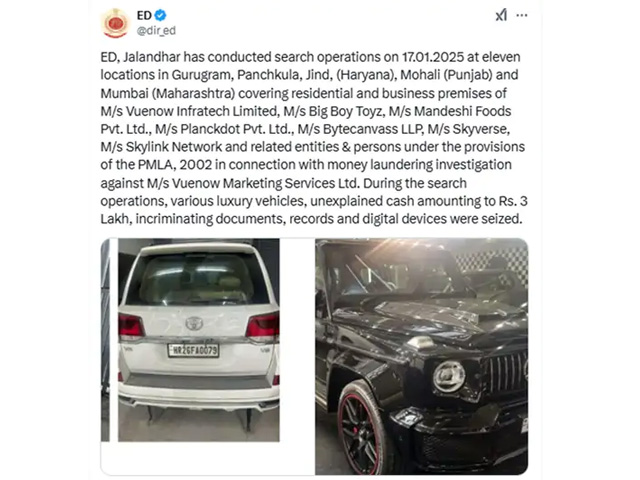The image size is (640, 480).
Task: Open the Grok explain icon
Action: point(501,16)
